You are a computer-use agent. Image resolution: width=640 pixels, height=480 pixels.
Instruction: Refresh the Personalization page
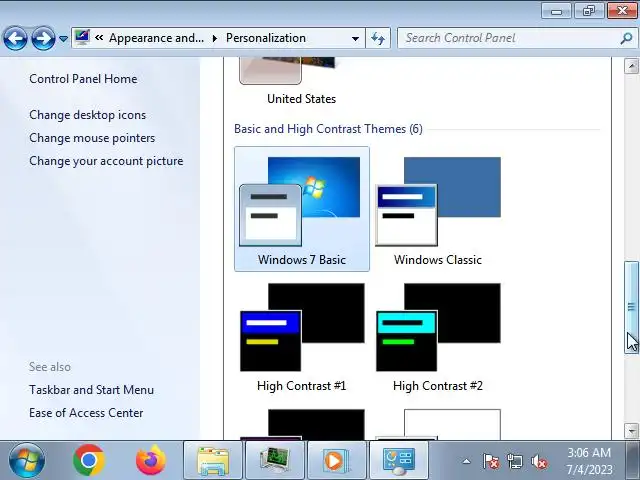[378, 38]
